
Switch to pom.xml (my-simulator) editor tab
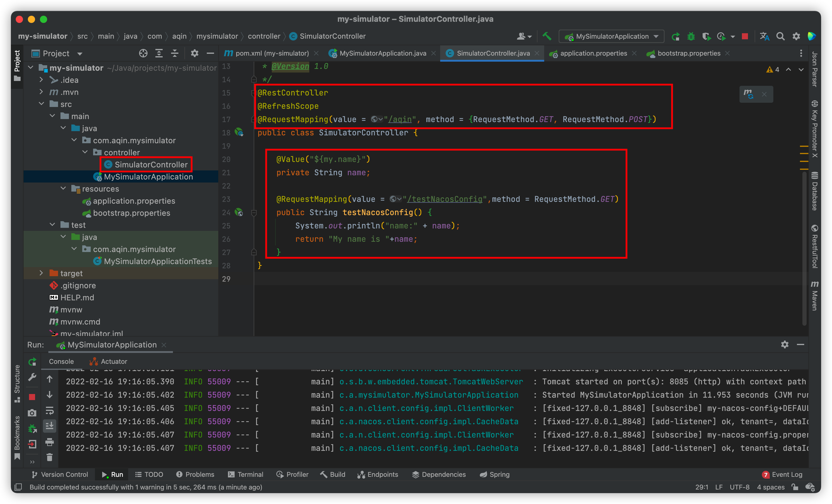coord(271,53)
